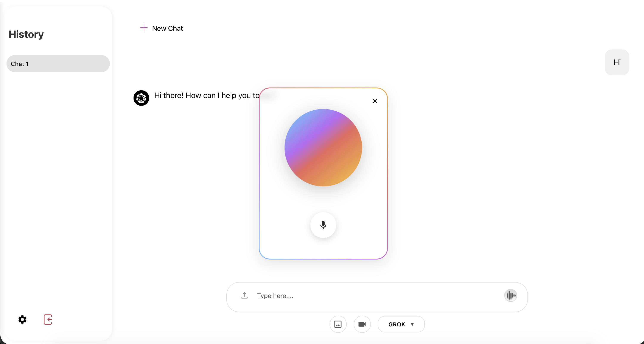Click the upload file icon
The image size is (644, 344).
click(x=244, y=296)
